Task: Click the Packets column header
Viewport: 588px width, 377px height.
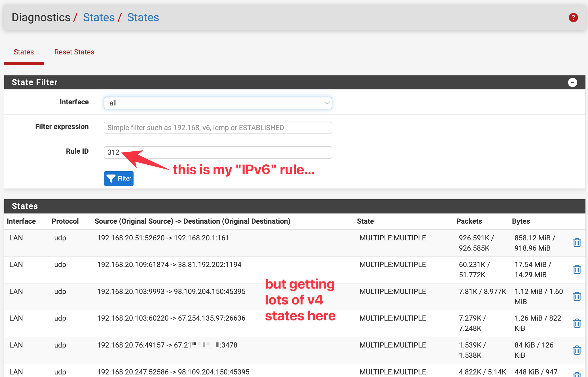Action: point(469,221)
